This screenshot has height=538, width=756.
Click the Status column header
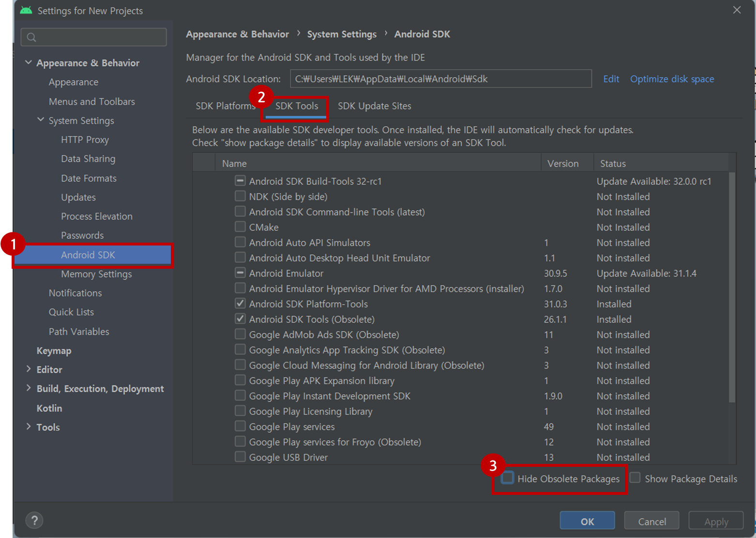click(661, 163)
